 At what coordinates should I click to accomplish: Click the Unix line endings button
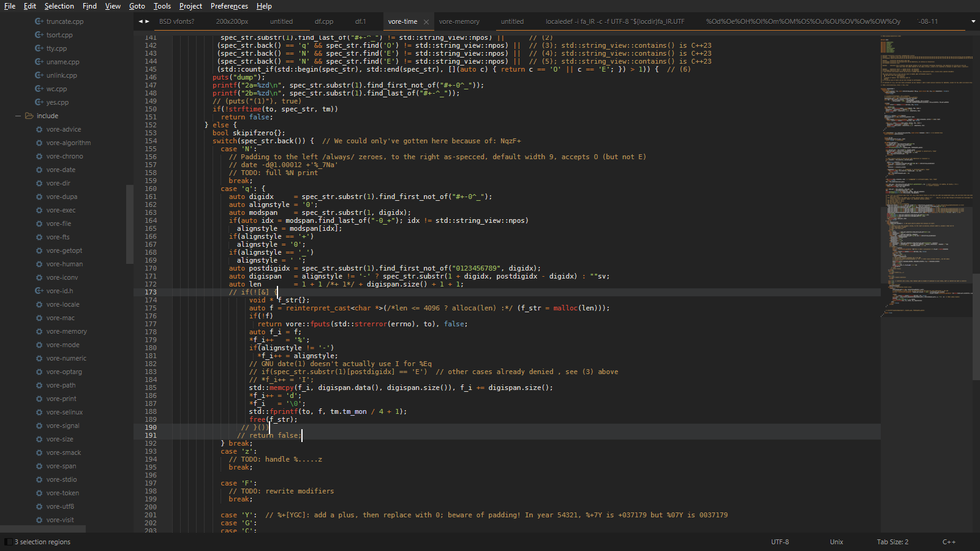coord(836,542)
